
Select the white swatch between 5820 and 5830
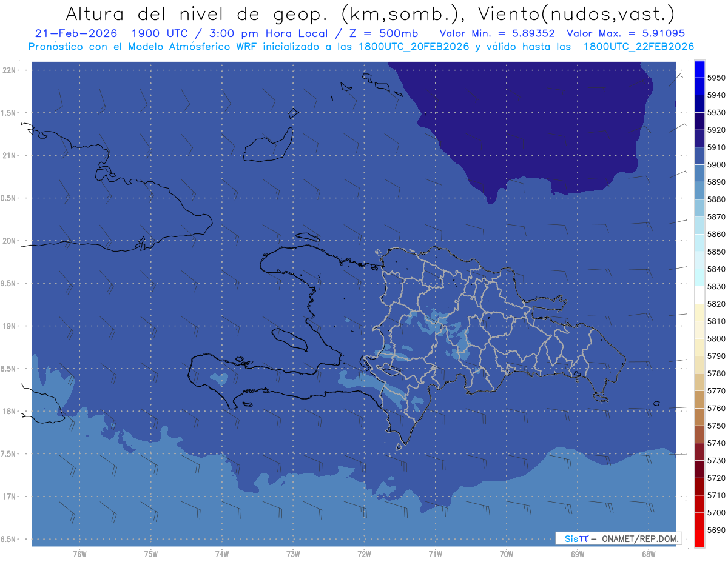click(699, 295)
